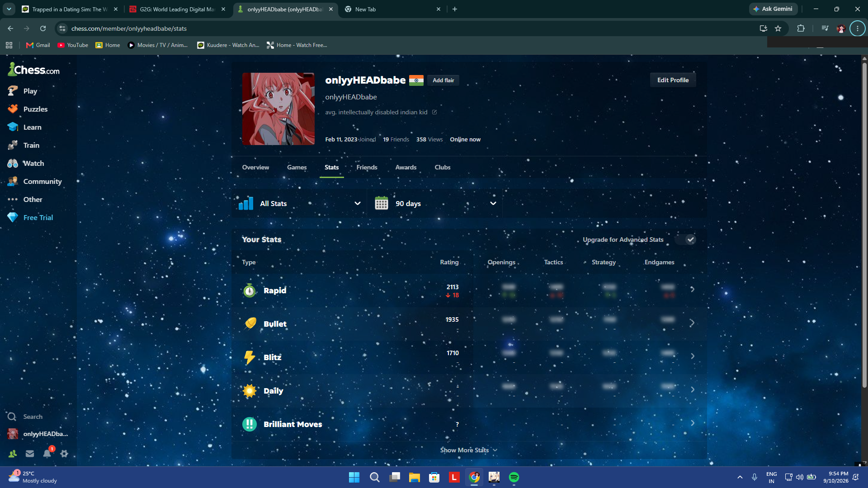Click the India flag next to username
Screen dimensions: 868x488
pos(416,80)
